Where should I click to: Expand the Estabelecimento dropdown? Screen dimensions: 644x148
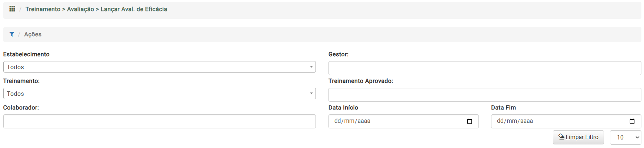159,67
